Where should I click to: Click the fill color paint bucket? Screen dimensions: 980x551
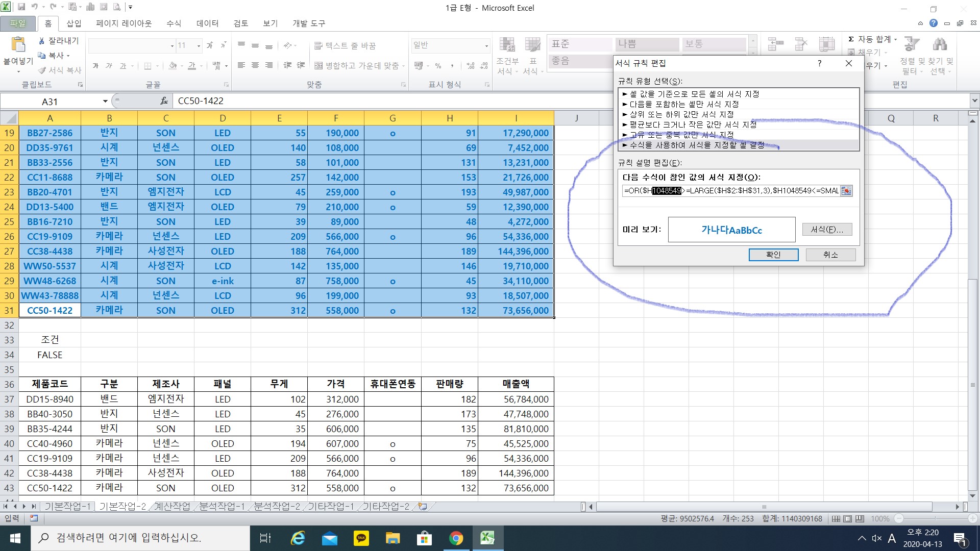pos(173,66)
